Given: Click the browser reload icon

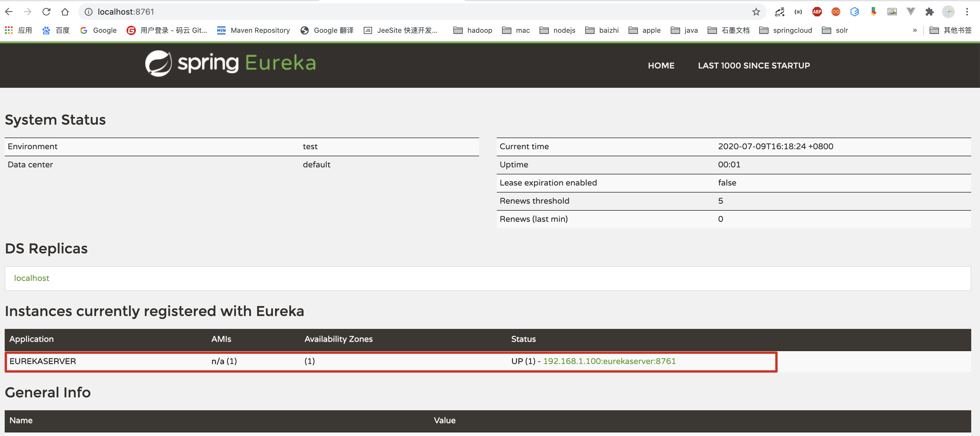Looking at the screenshot, I should (46, 12).
